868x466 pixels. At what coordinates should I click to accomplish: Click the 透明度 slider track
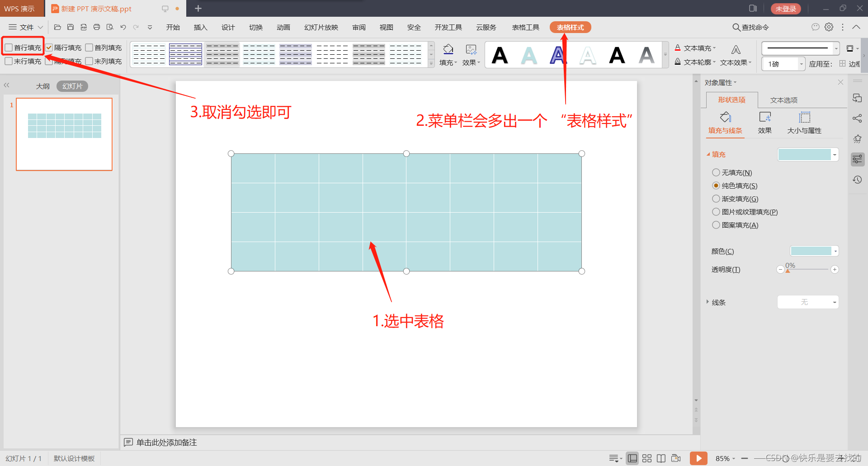click(x=807, y=269)
